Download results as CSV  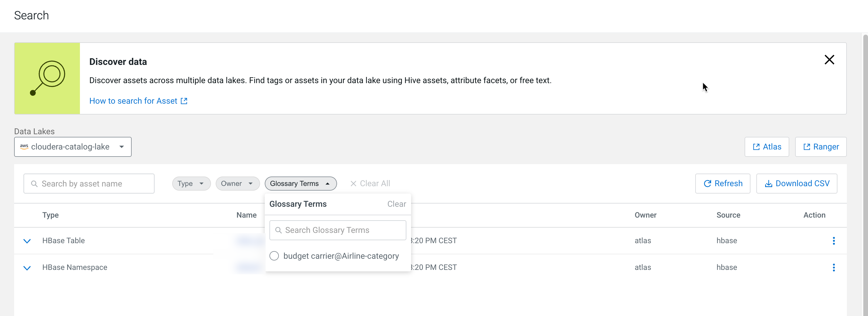pos(797,184)
